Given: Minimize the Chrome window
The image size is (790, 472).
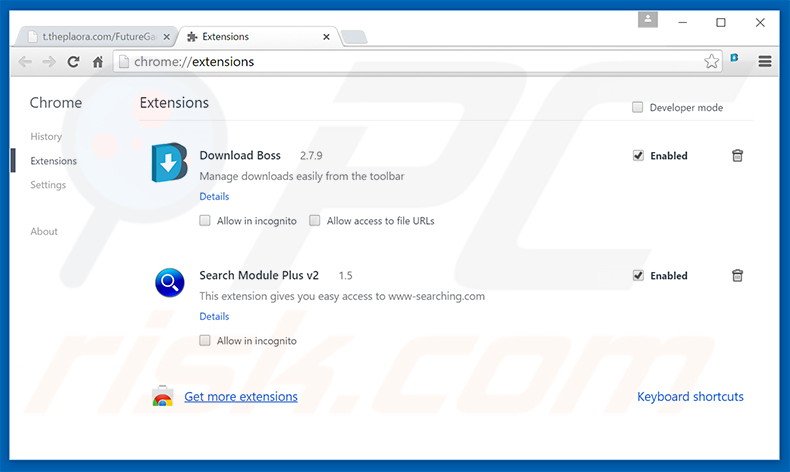Looking at the screenshot, I should [x=683, y=23].
